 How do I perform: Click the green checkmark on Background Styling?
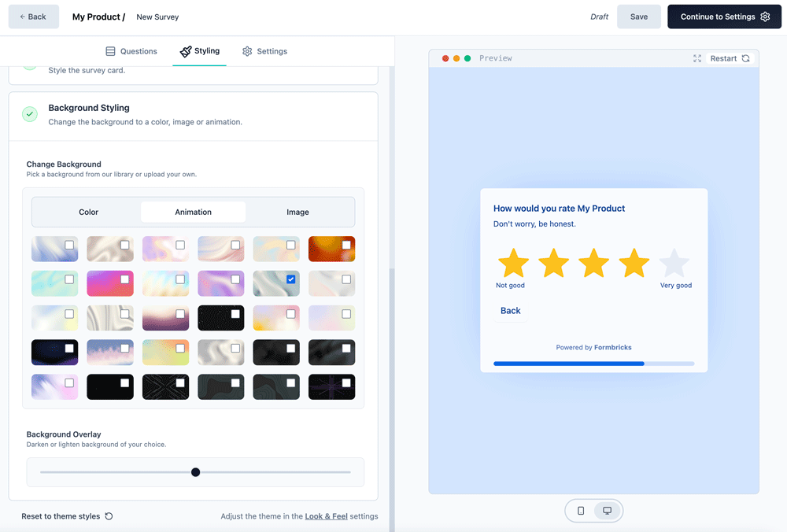[29, 114]
